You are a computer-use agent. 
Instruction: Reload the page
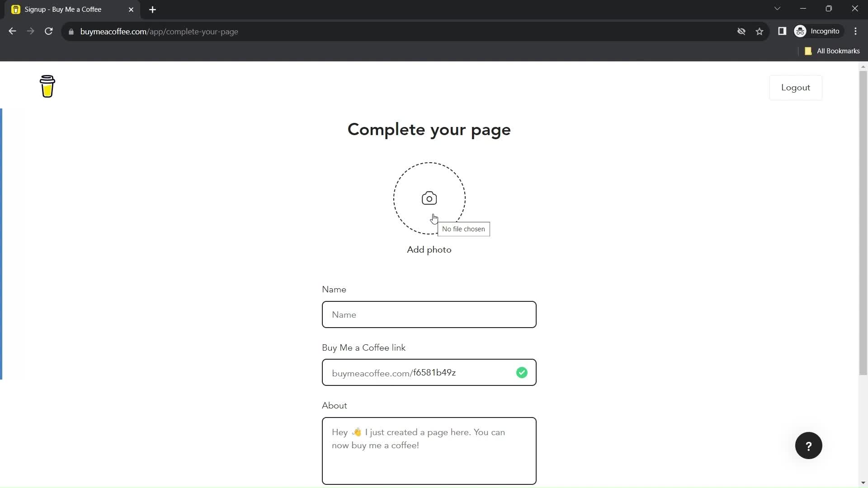49,31
